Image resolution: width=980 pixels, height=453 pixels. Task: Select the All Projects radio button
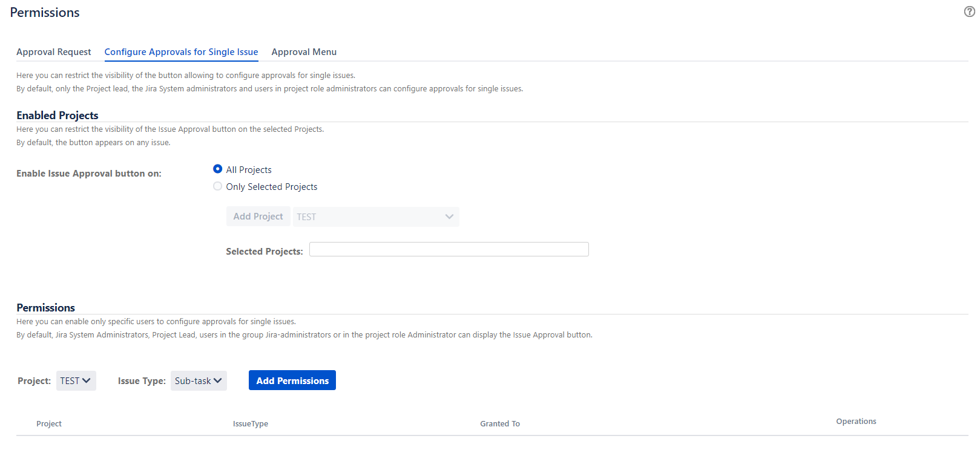click(x=217, y=169)
